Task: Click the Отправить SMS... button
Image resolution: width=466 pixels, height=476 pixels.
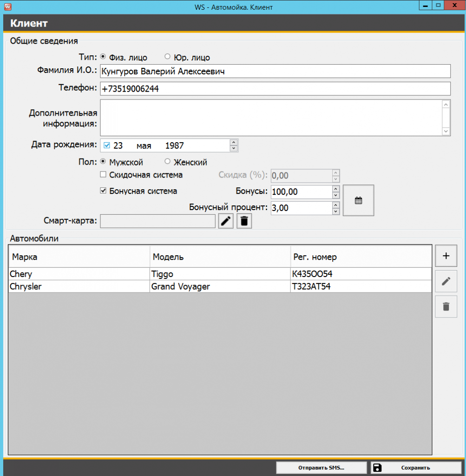Action: point(322,468)
